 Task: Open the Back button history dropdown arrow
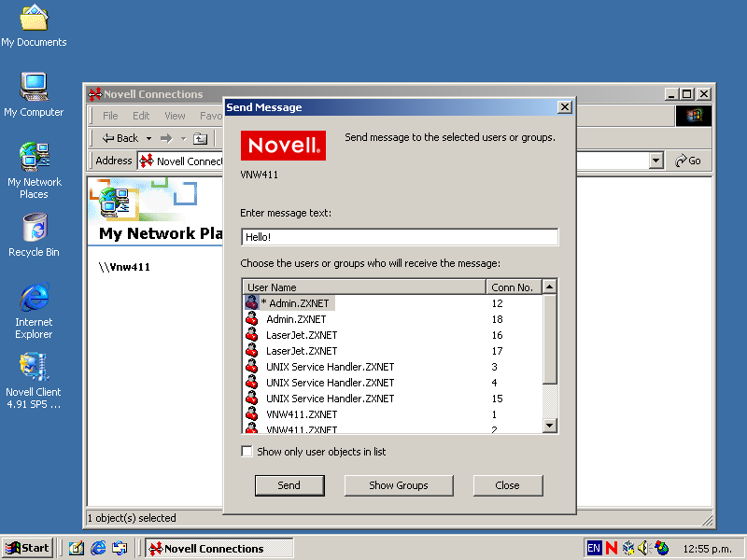[x=148, y=138]
